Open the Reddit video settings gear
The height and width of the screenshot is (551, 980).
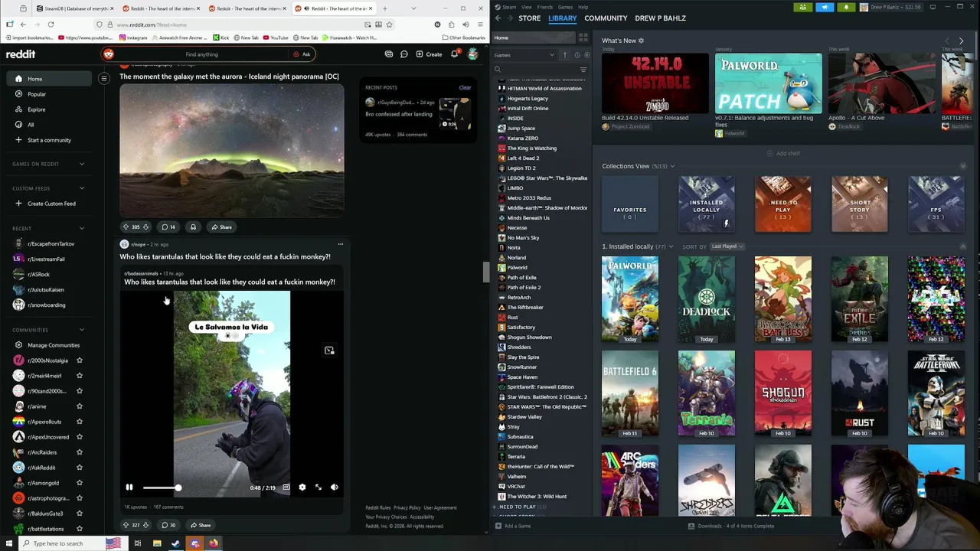[x=302, y=487]
